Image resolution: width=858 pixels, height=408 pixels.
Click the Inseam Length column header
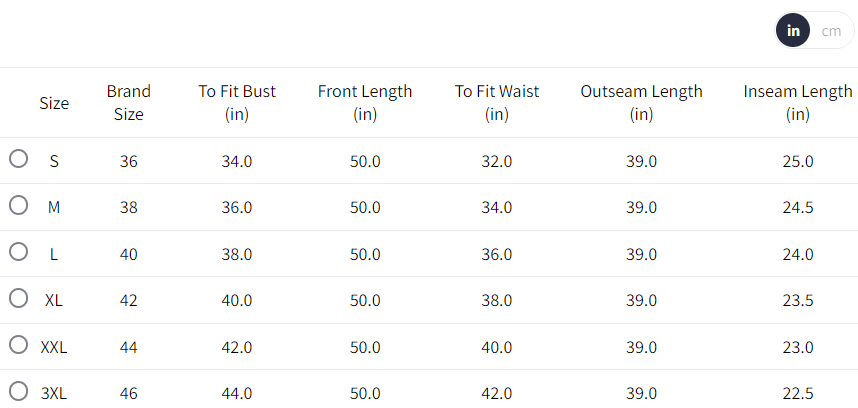pyautogui.click(x=797, y=103)
